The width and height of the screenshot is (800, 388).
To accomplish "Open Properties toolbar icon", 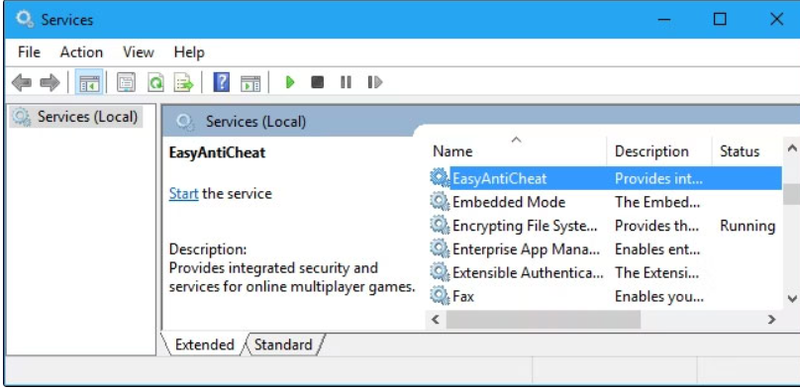I will click(x=126, y=82).
